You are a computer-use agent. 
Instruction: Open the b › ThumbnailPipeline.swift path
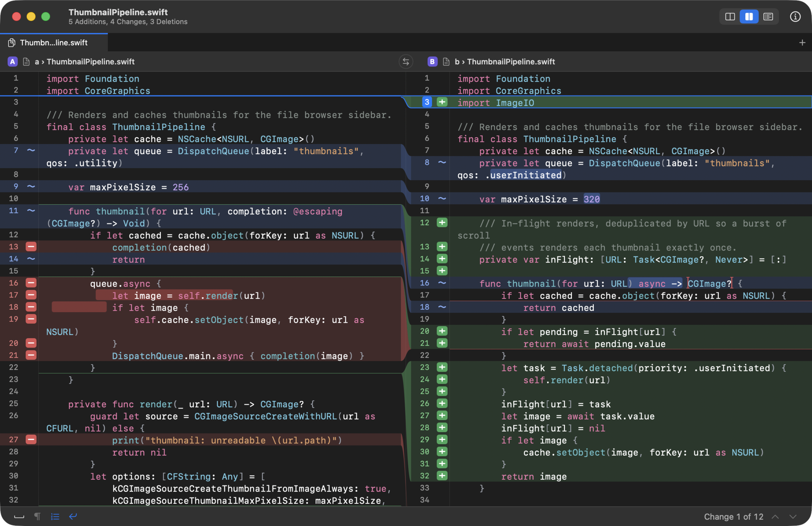pos(505,61)
